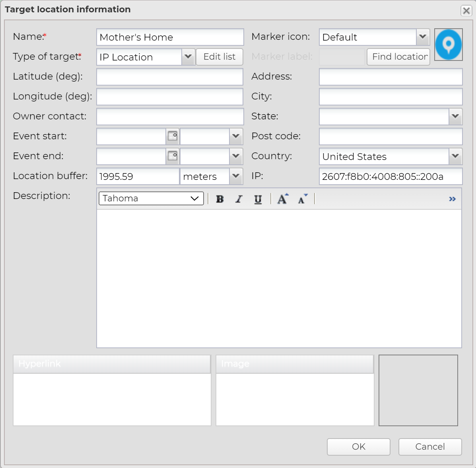Expand the State dropdown

pyautogui.click(x=455, y=117)
